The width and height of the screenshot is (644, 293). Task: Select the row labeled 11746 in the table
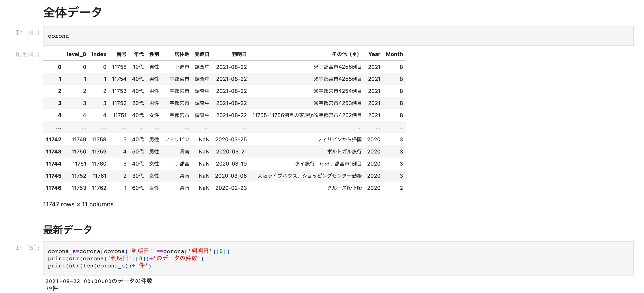tap(54, 188)
